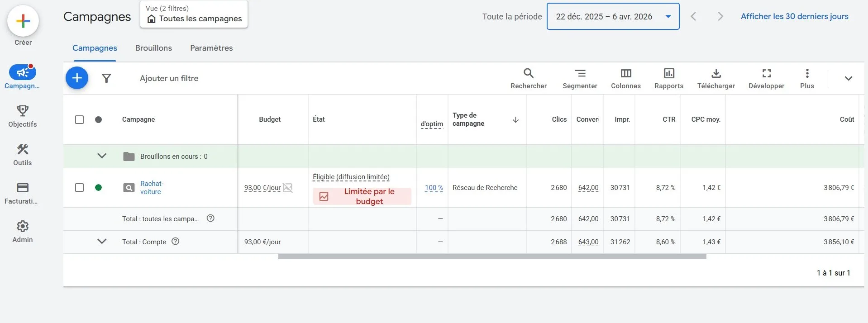The image size is (868, 323).
Task: Click the Limitée par le budget badge
Action: (x=362, y=196)
